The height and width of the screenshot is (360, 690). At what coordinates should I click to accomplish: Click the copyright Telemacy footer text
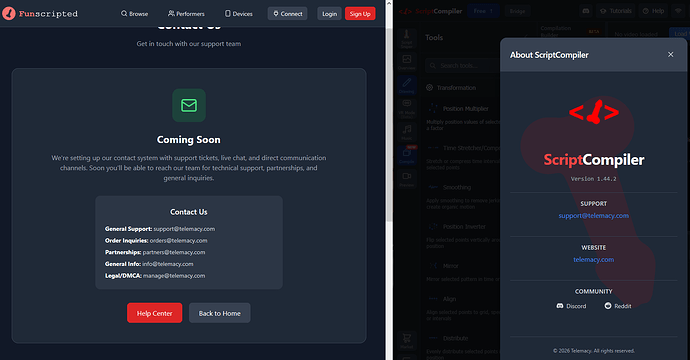[594, 351]
